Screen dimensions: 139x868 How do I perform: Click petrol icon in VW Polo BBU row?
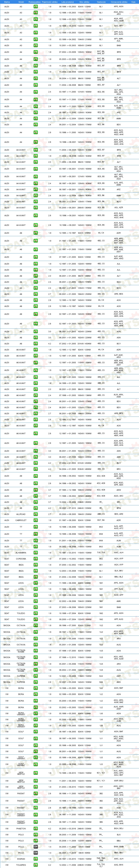pyautogui.click(x=36, y=841)
